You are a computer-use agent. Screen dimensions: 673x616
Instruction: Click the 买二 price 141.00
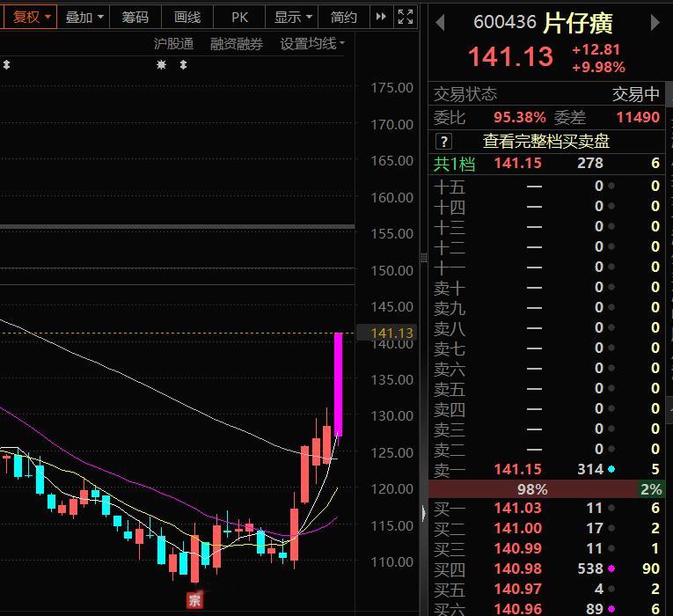click(517, 528)
